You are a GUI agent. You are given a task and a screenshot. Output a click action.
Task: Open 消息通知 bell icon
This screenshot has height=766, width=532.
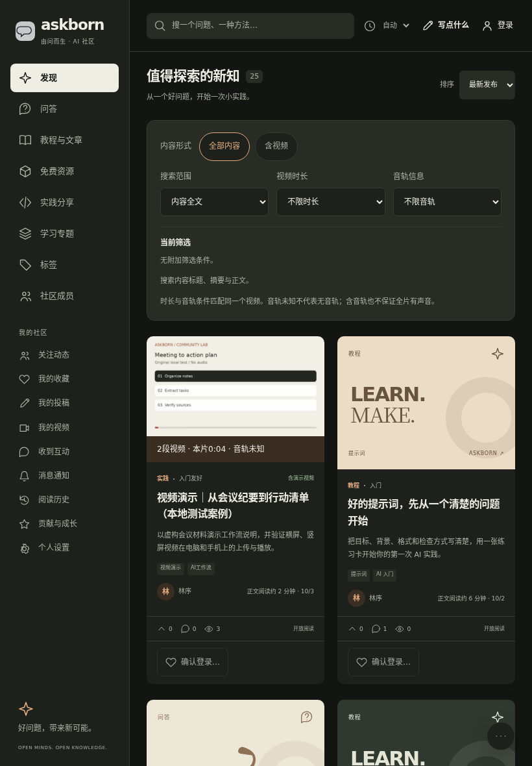tap(25, 476)
